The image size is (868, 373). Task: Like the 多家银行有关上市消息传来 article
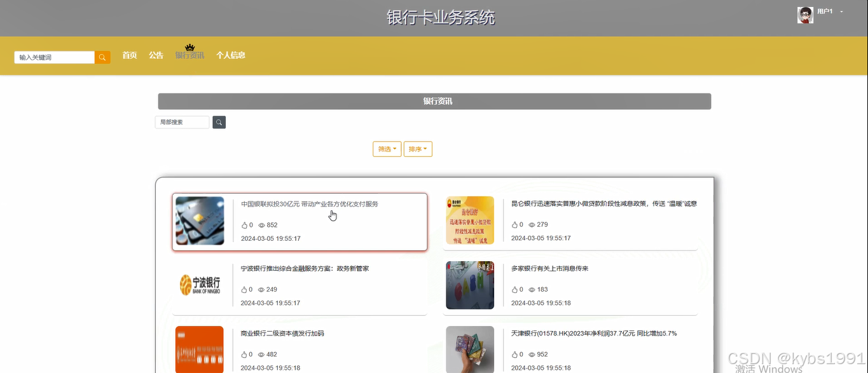tap(515, 289)
